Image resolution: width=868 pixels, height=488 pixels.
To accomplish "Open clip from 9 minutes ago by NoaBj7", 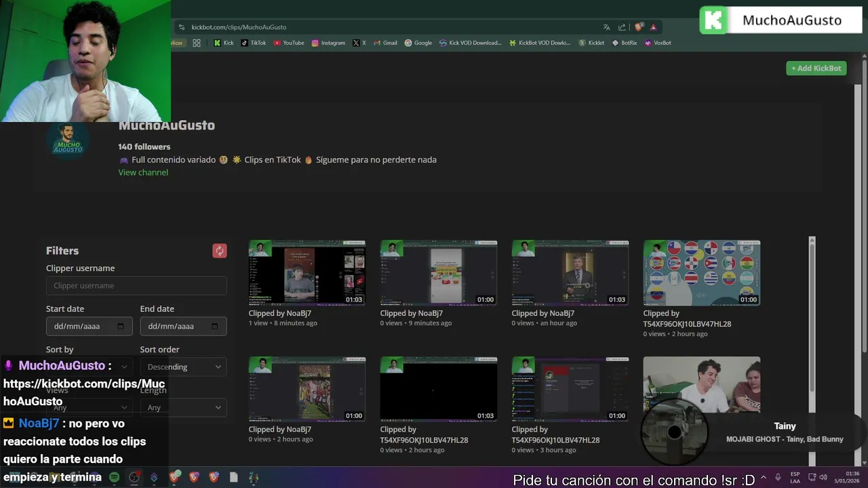I will (x=439, y=272).
